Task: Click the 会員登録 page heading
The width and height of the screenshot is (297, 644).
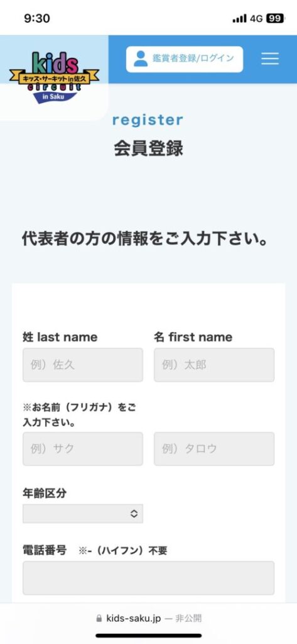Action: point(148,148)
